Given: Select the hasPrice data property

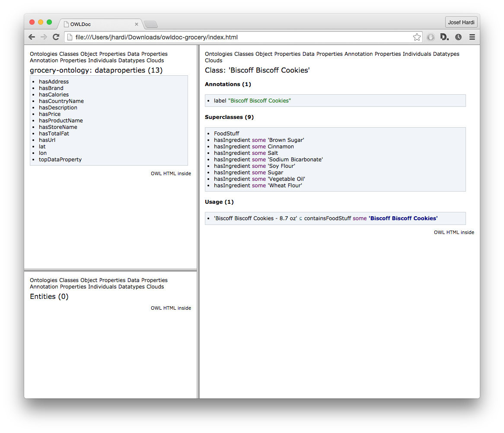Looking at the screenshot, I should (50, 114).
